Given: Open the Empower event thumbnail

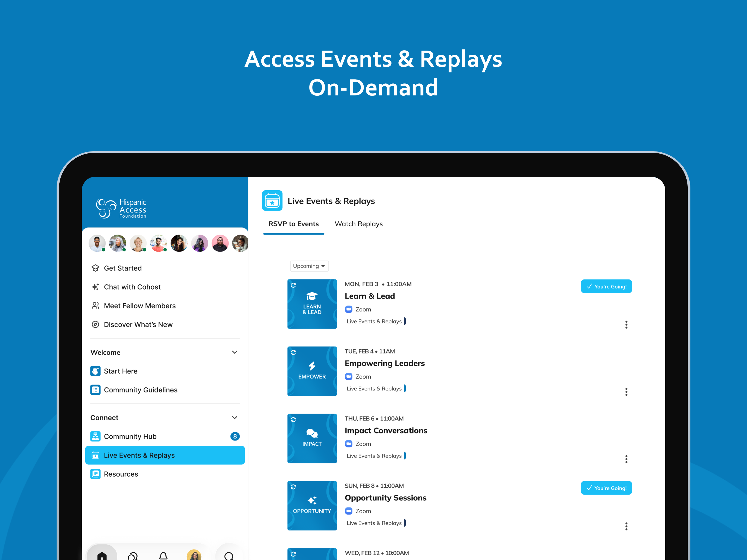Looking at the screenshot, I should [312, 371].
